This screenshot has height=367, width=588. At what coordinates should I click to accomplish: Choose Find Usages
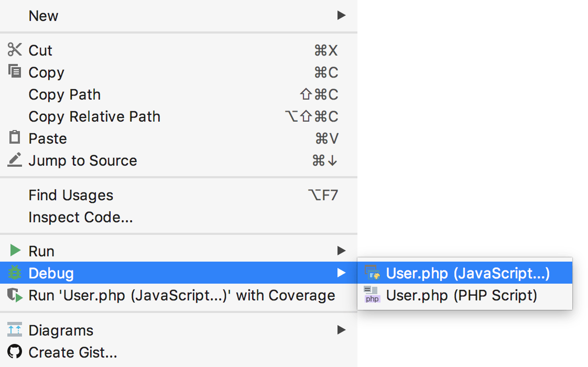click(71, 195)
